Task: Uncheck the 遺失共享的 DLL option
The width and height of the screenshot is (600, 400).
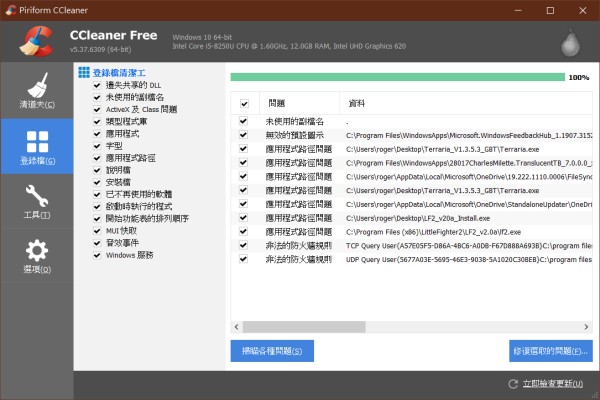Action: (97, 85)
